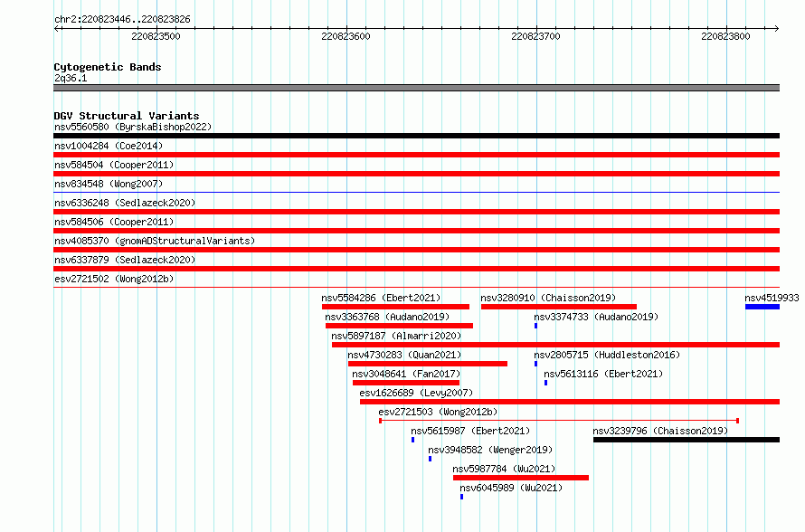805x532 pixels.
Task: Select the gray 2q36.1 cytoband bar
Action: (416, 88)
